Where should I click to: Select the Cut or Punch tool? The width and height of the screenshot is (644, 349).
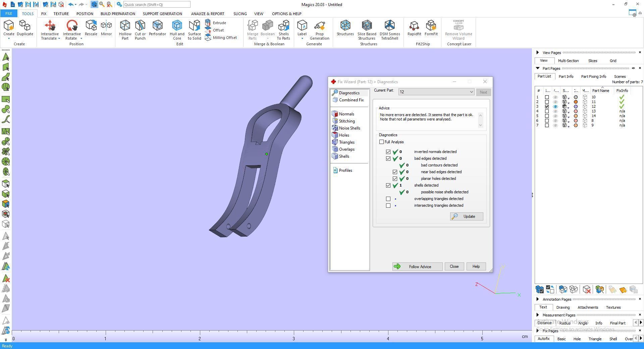coord(140,30)
